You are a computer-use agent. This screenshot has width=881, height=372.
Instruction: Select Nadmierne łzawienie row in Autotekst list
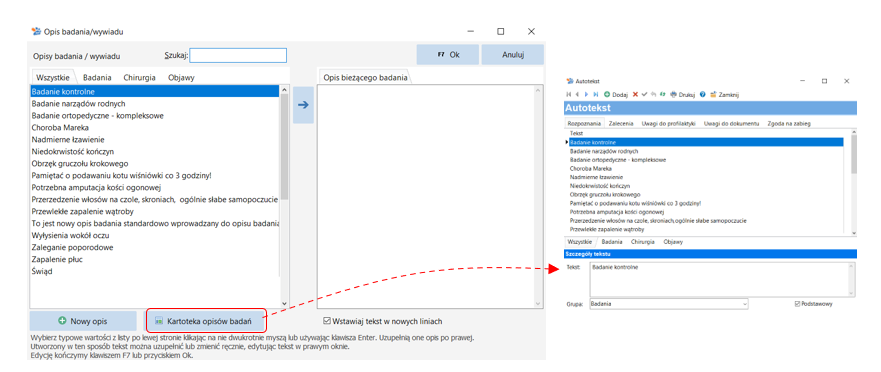coord(706,177)
